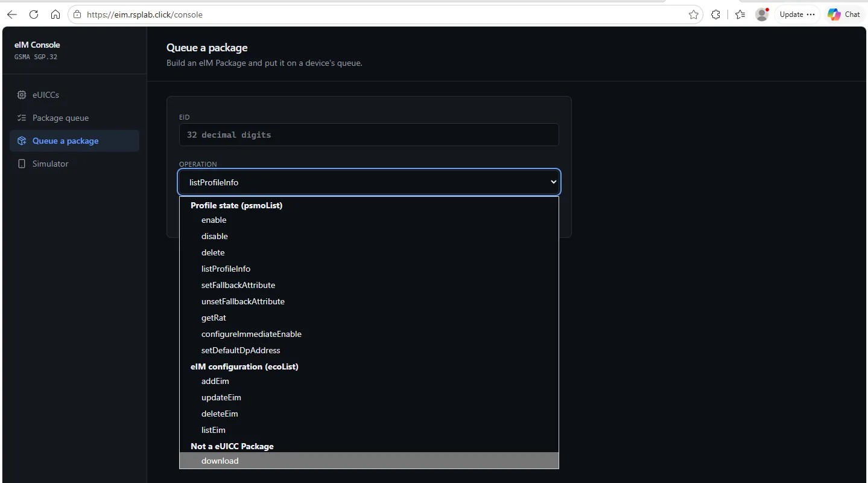
Task: Click the GSMA SGP.32 label
Action: click(x=36, y=57)
